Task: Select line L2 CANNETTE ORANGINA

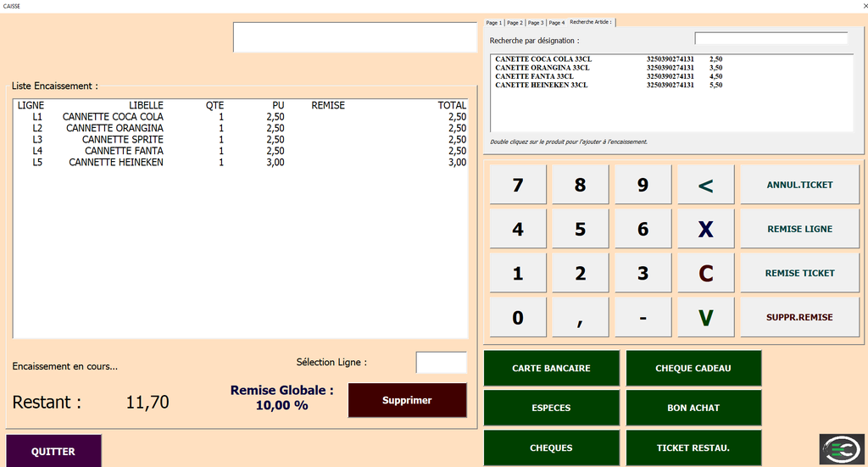Action: 241,128
